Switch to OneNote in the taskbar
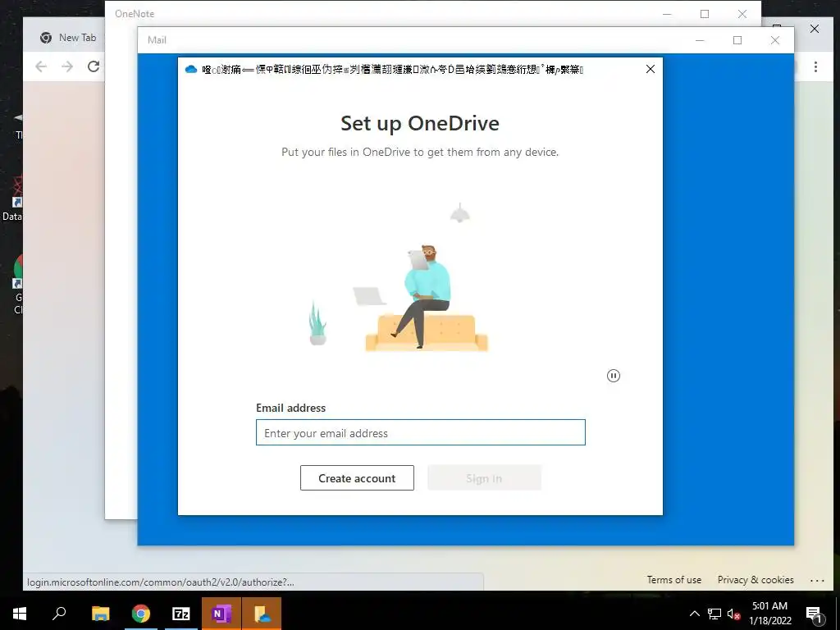This screenshot has height=630, width=840. point(221,614)
